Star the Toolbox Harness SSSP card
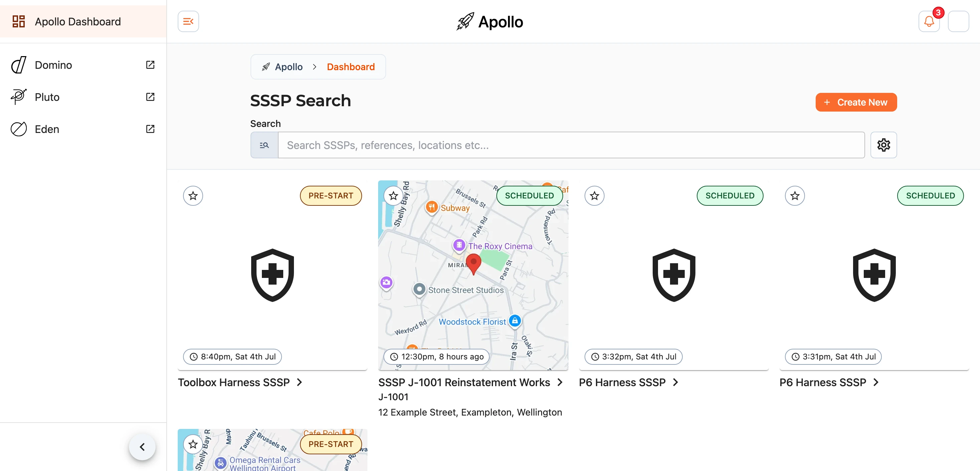 coord(193,195)
